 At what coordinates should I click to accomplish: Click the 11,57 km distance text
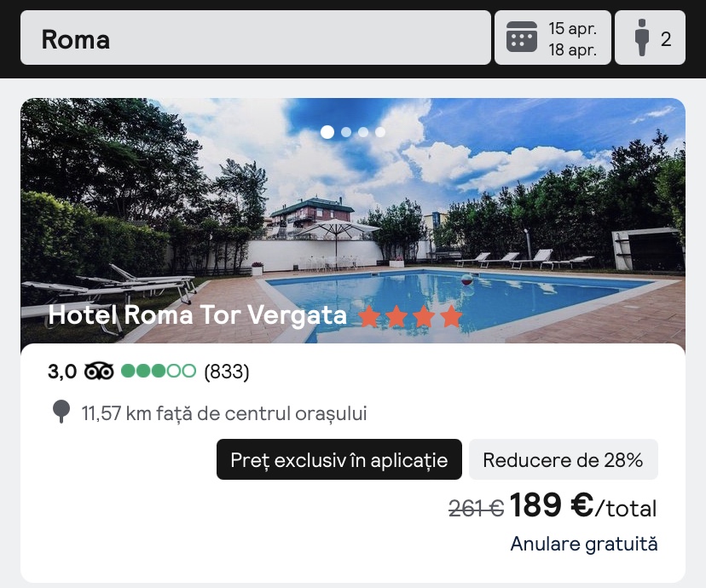[224, 414]
